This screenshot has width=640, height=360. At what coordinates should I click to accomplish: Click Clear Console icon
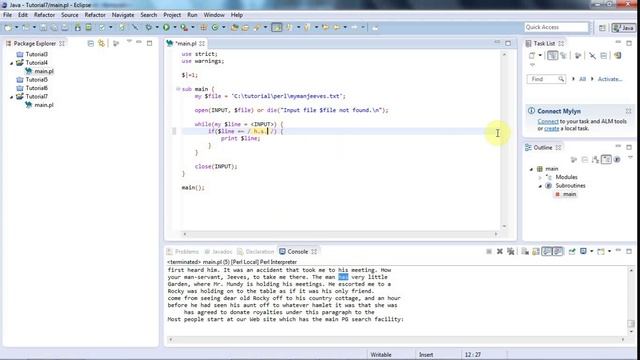coord(525,251)
